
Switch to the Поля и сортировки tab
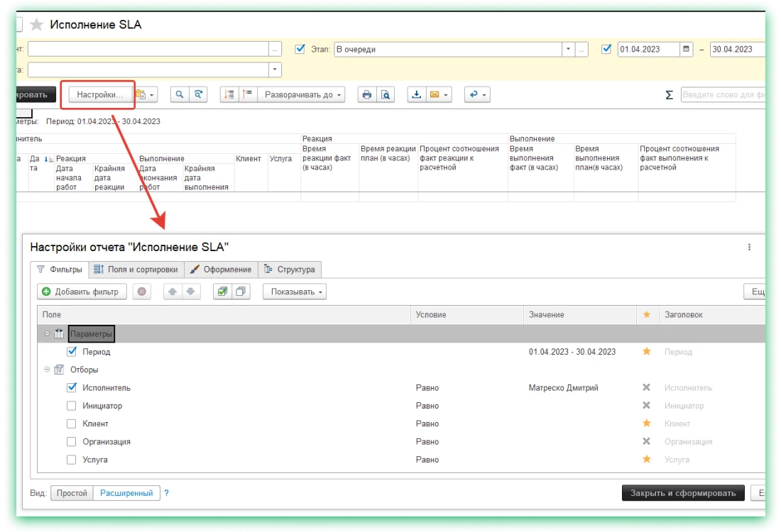pos(136,270)
